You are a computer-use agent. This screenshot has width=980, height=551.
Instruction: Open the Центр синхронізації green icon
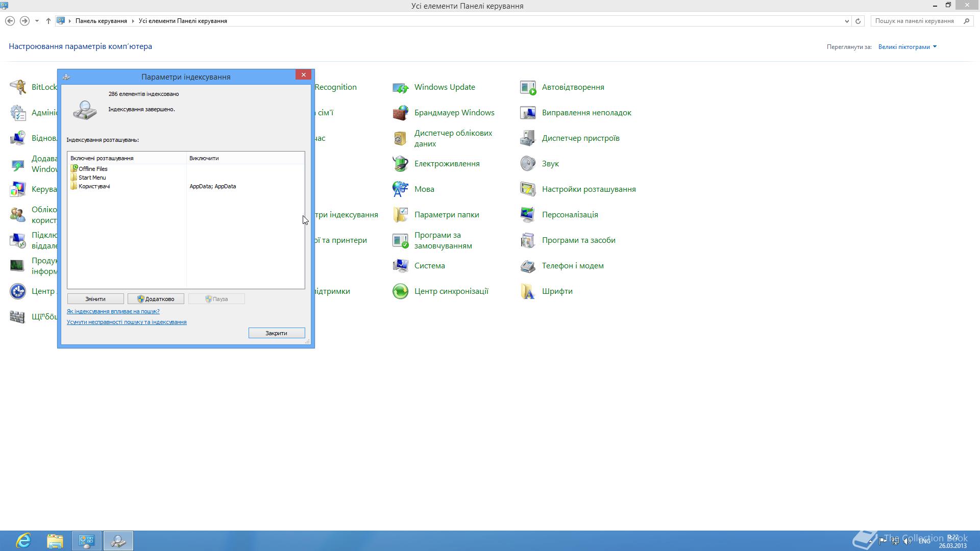tap(401, 291)
